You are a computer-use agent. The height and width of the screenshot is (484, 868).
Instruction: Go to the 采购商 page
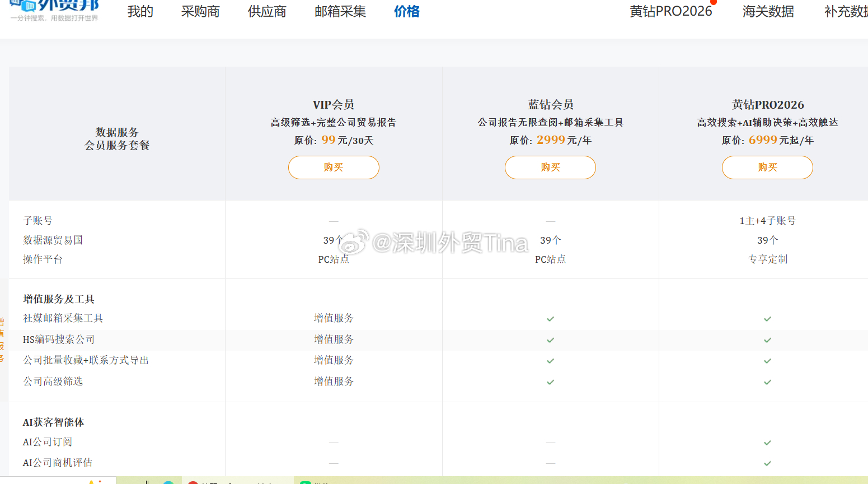pos(200,11)
